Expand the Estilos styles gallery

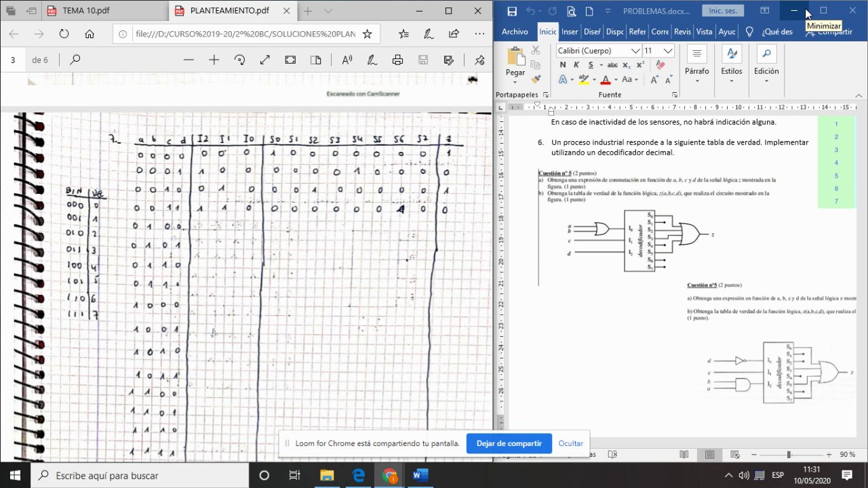[732, 65]
